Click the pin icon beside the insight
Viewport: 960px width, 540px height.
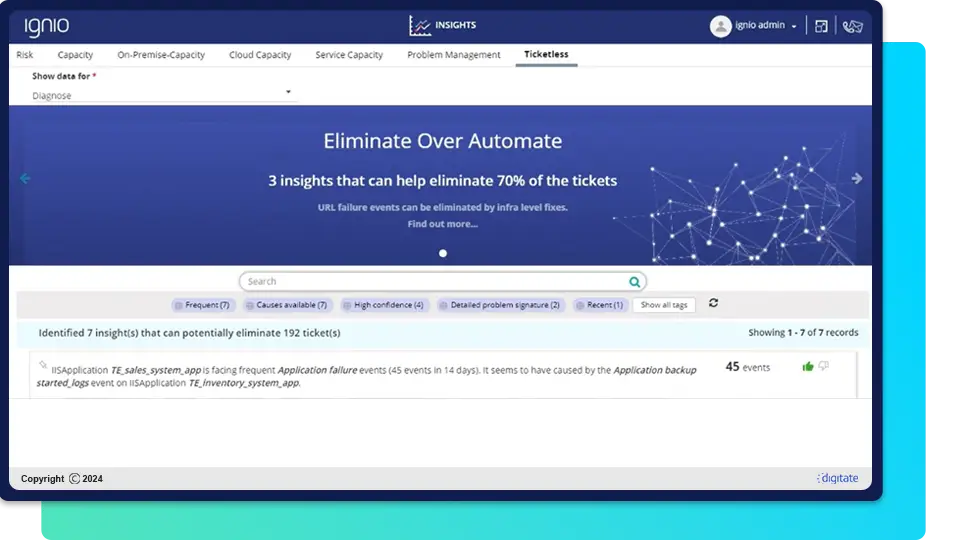(x=42, y=365)
